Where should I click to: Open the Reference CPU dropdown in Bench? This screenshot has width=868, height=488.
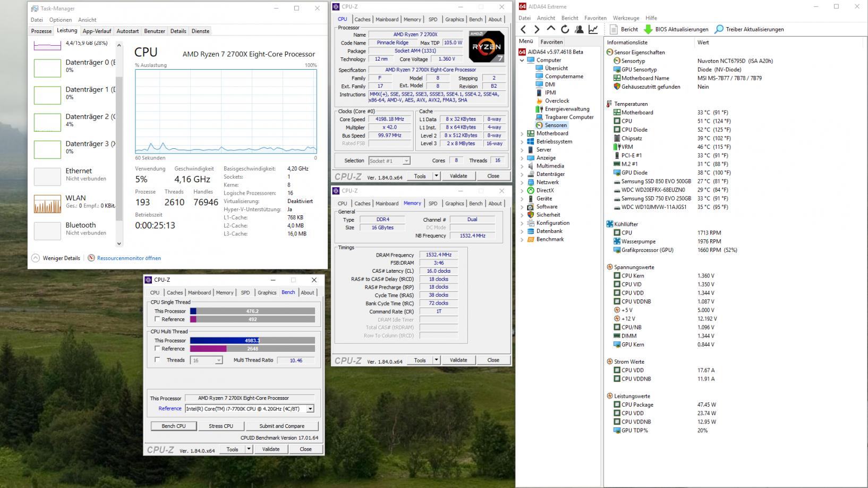[310, 409]
